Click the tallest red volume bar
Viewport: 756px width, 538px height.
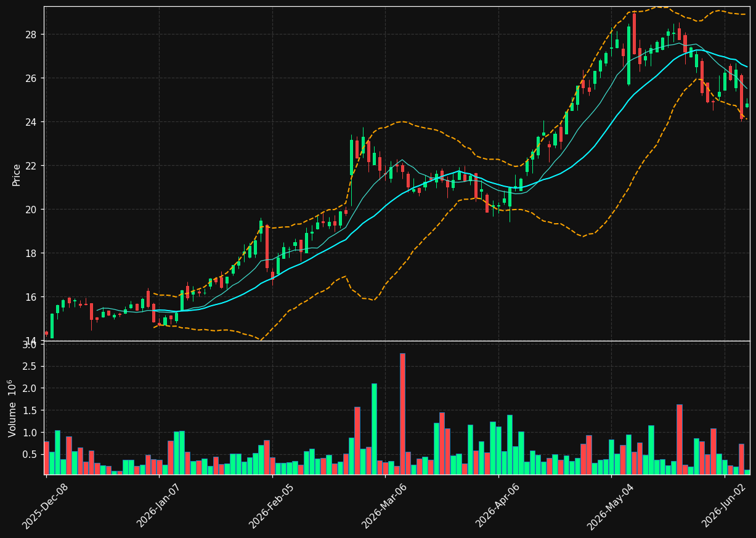click(402, 414)
